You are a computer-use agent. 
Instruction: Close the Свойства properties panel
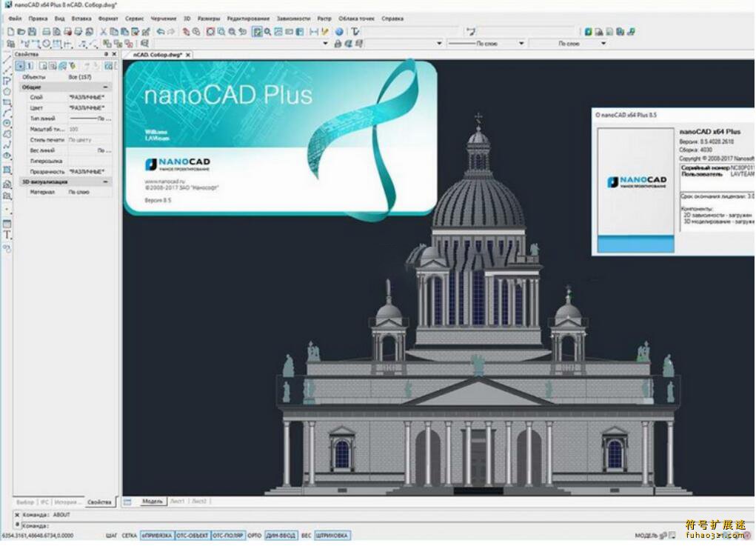(x=114, y=55)
